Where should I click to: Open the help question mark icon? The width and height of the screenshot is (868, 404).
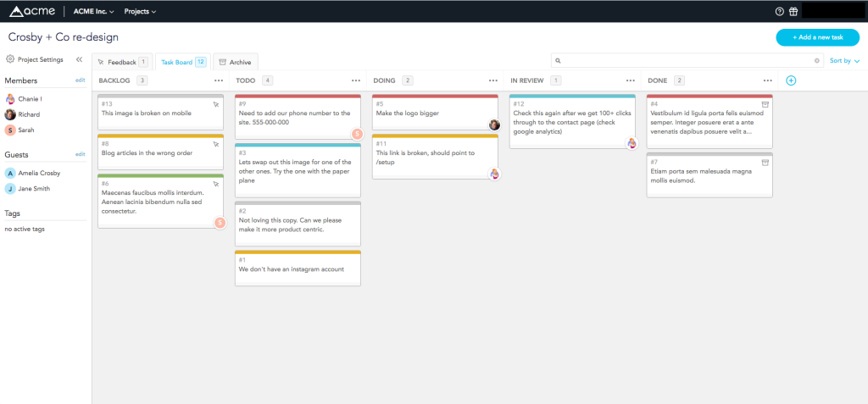tap(780, 11)
